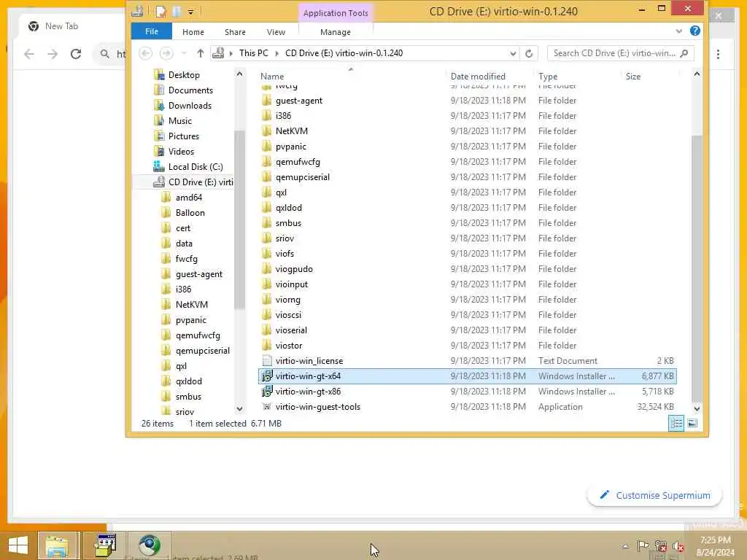The width and height of the screenshot is (747, 560).
Task: Select Balloon folder in navigation tree
Action: [x=190, y=212]
